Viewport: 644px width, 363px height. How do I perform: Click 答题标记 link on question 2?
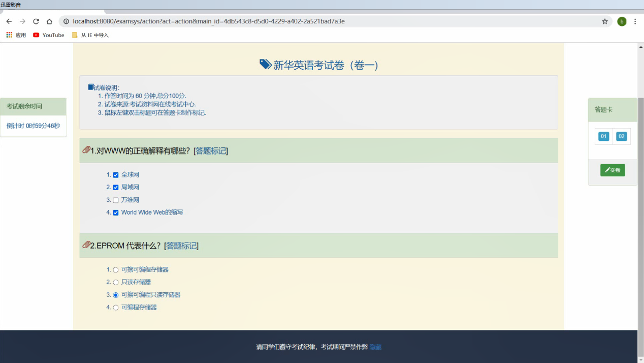coord(181,246)
